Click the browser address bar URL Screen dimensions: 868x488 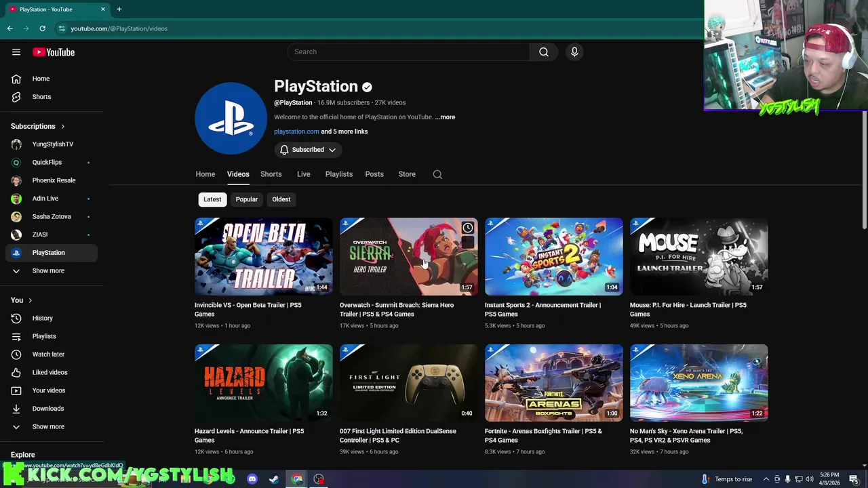coord(119,28)
